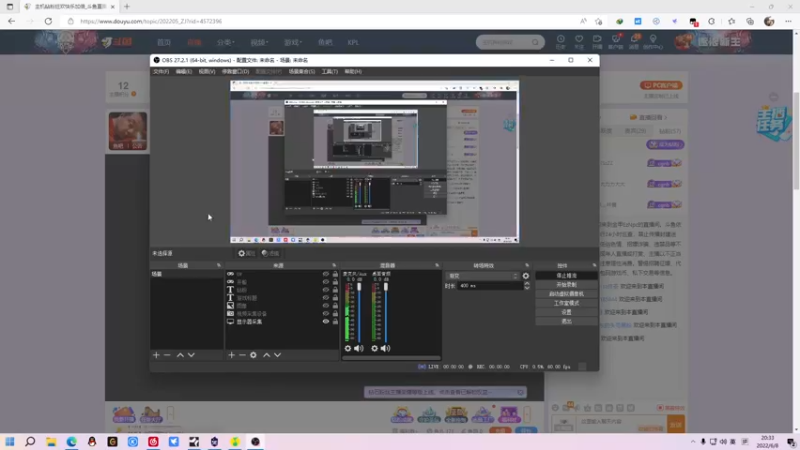Pop out the Controls dock header icon
The width and height of the screenshot is (800, 450).
point(594,265)
